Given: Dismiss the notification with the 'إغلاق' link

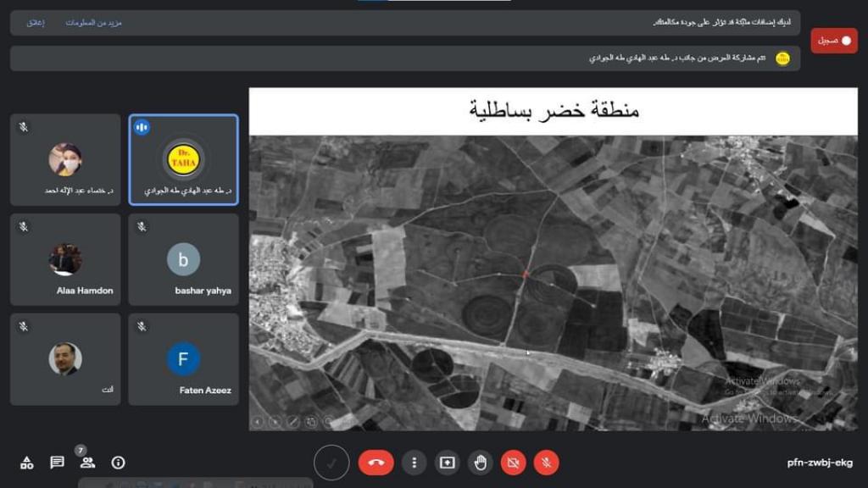Looking at the screenshot, I should 35,23.
